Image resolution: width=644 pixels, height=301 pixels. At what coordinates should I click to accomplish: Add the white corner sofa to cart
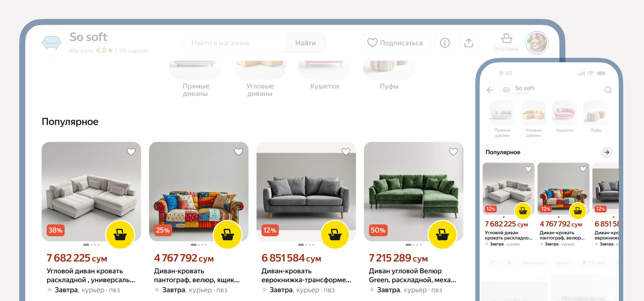120,234
